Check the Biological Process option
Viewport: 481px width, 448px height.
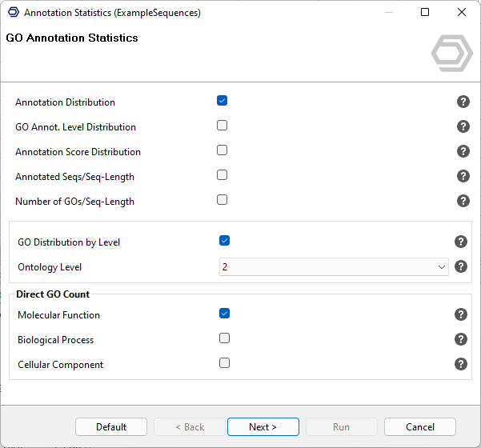(x=224, y=338)
